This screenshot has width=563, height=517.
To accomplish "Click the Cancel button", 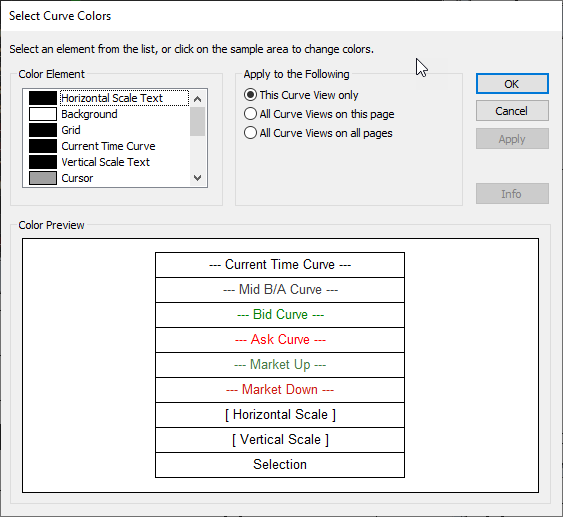I will pos(512,111).
